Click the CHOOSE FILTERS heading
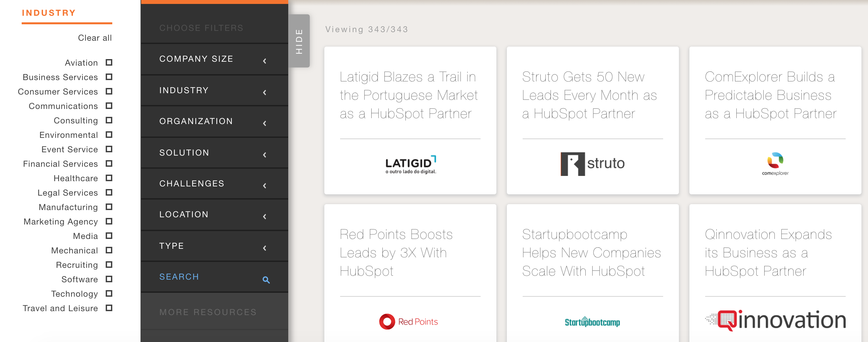 point(201,28)
